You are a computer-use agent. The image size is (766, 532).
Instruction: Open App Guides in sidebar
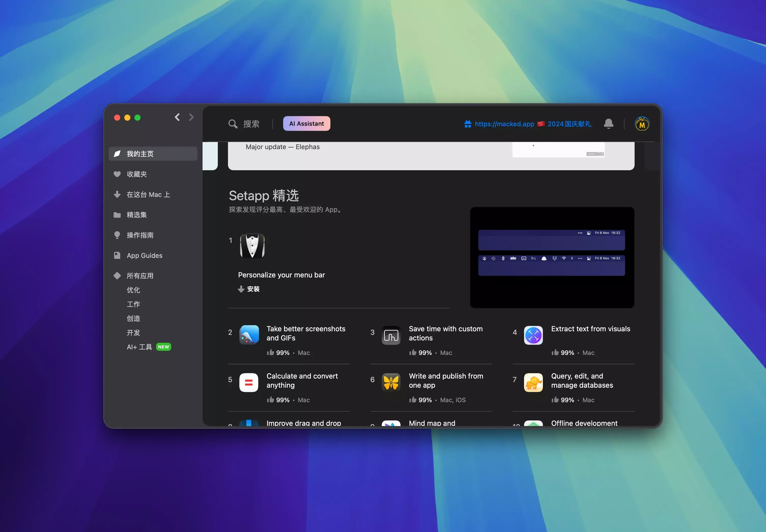click(144, 255)
